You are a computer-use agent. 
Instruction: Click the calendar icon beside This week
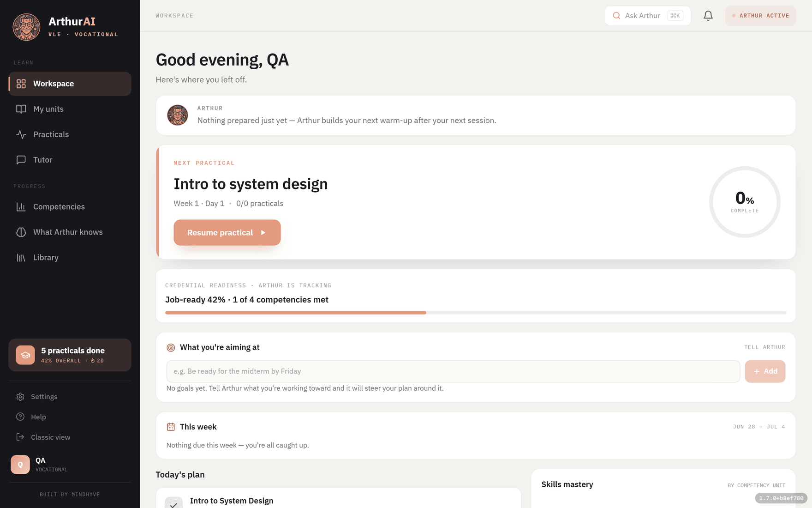(x=171, y=427)
